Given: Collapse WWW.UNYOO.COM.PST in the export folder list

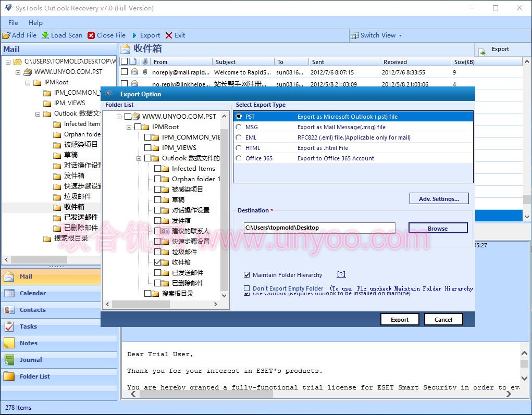Looking at the screenshot, I should 119,116.
